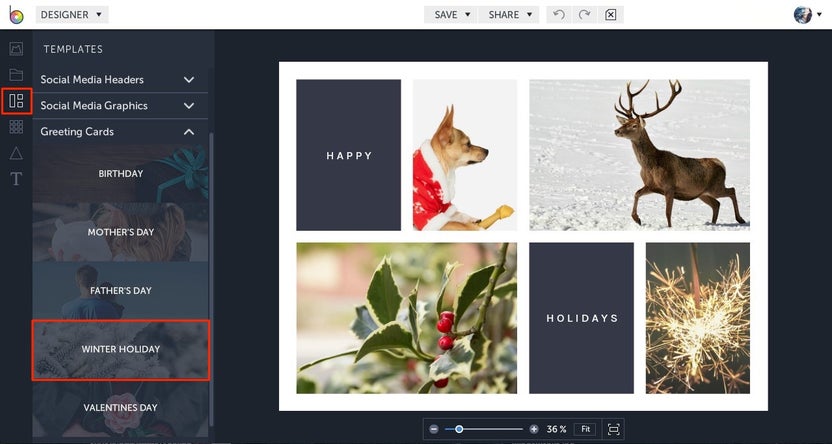Adjust the zoom slider handle
Screen dimensions: 832x444
(459, 429)
